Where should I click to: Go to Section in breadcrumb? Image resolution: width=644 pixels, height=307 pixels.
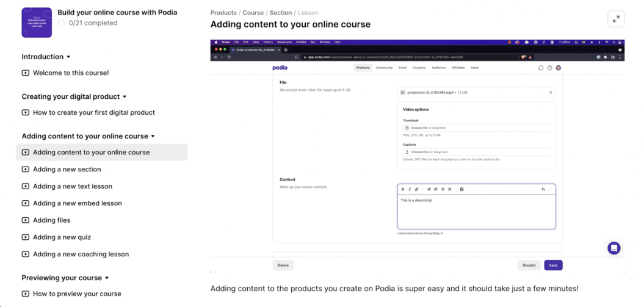pyautogui.click(x=281, y=13)
